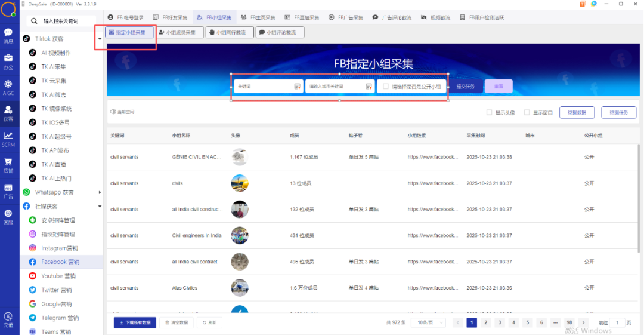Open TK 云采集 in the sidebar
Viewport: 644px width, 335px height.
point(54,81)
